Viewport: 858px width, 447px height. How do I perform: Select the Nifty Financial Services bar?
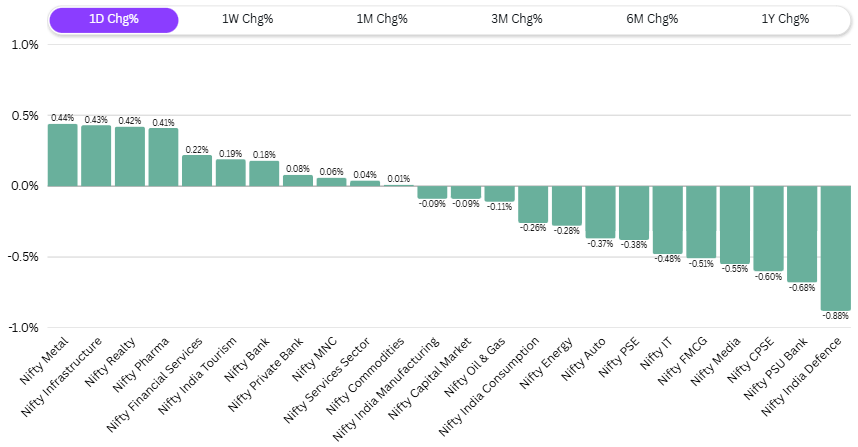tap(197, 170)
